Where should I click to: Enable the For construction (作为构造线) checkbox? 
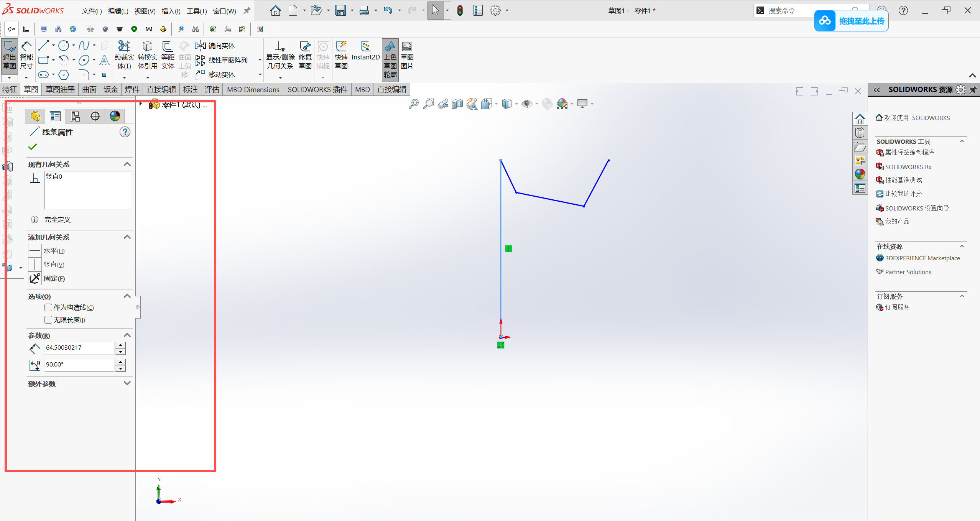(x=48, y=307)
